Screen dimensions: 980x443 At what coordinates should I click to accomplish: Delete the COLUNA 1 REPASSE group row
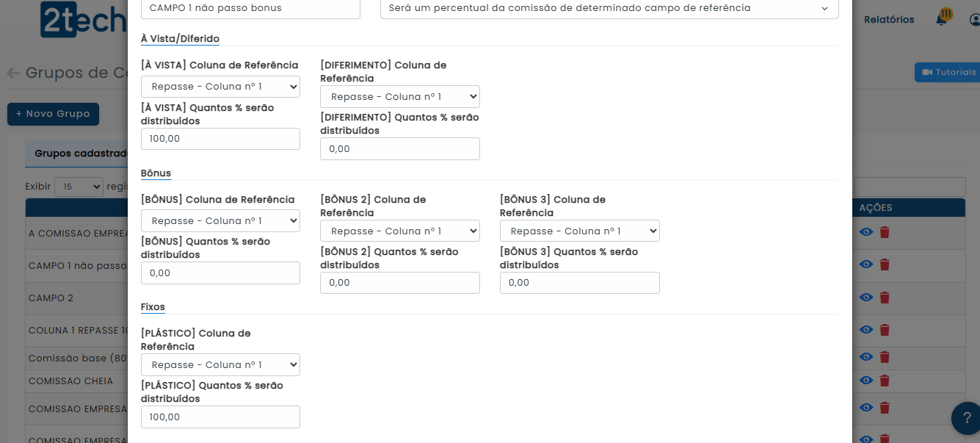tap(885, 331)
